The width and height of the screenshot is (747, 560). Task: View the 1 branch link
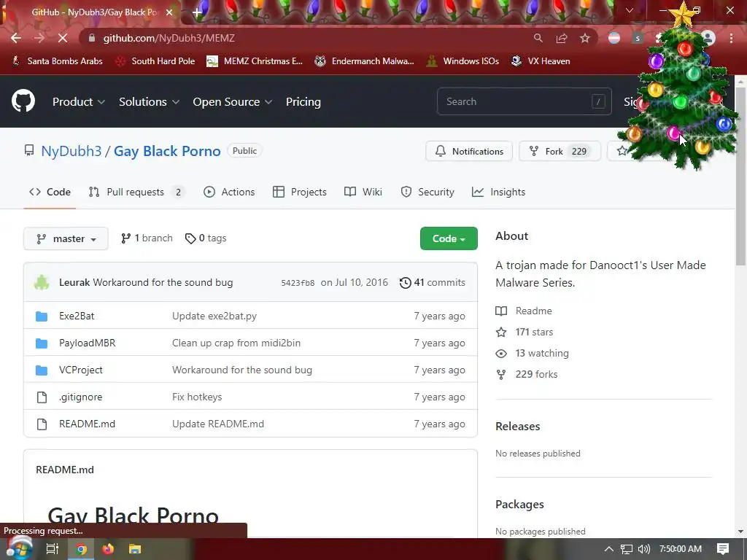pyautogui.click(x=147, y=238)
